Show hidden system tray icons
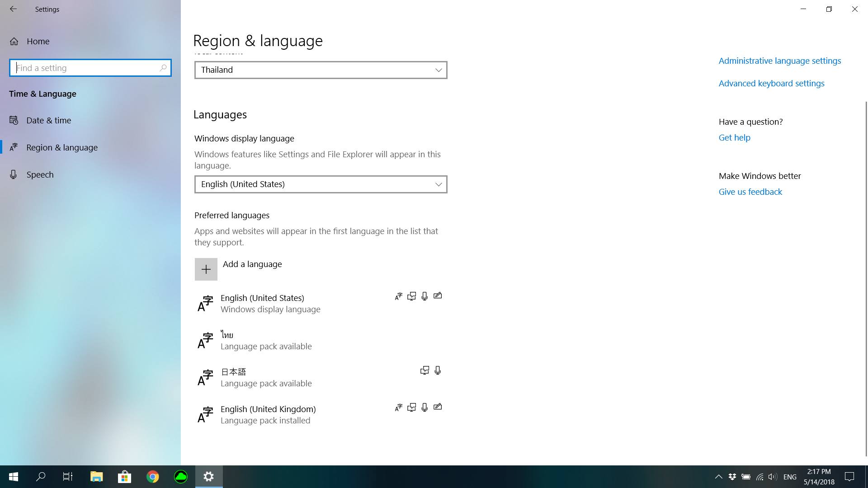The width and height of the screenshot is (868, 488). (718, 477)
